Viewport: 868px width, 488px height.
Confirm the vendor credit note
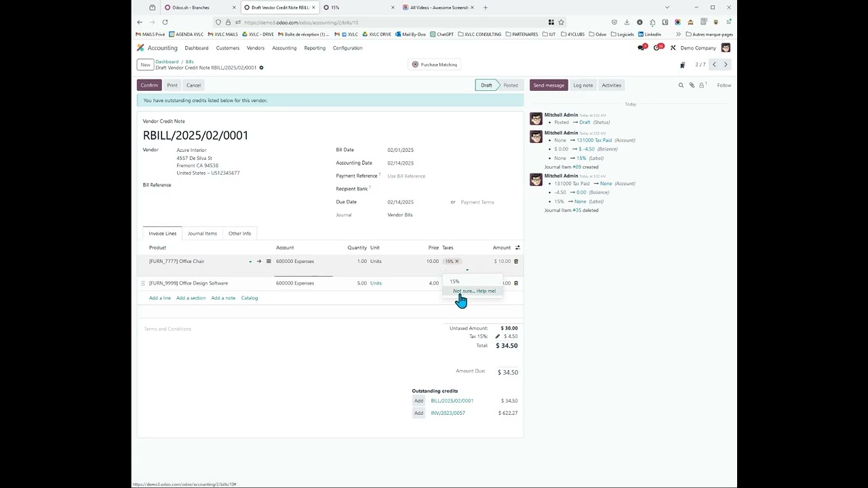(149, 85)
